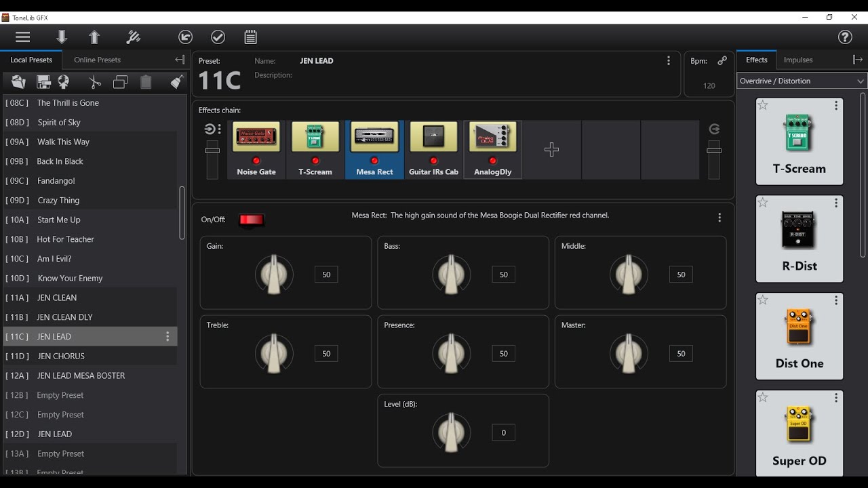Select the Effects tab
This screenshot has height=488, width=868.
756,60
